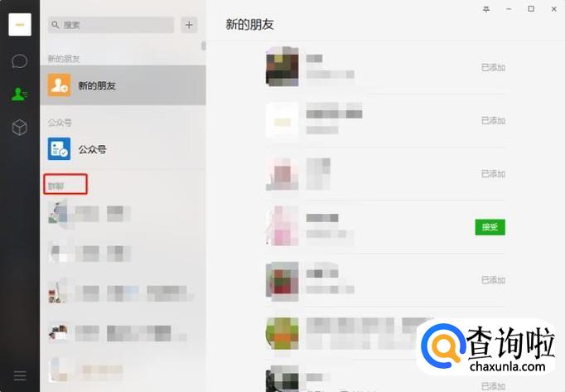Open the Chats speech bubble icon

tap(19, 61)
